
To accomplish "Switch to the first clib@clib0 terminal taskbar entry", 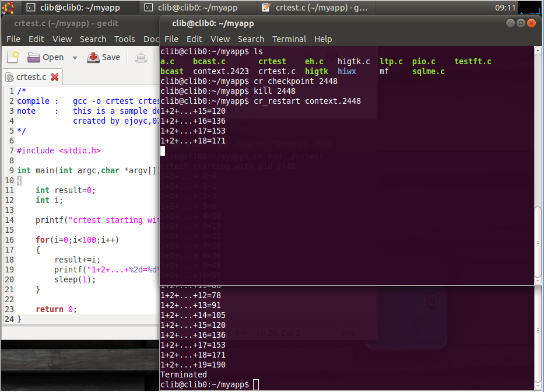I will (76, 8).
